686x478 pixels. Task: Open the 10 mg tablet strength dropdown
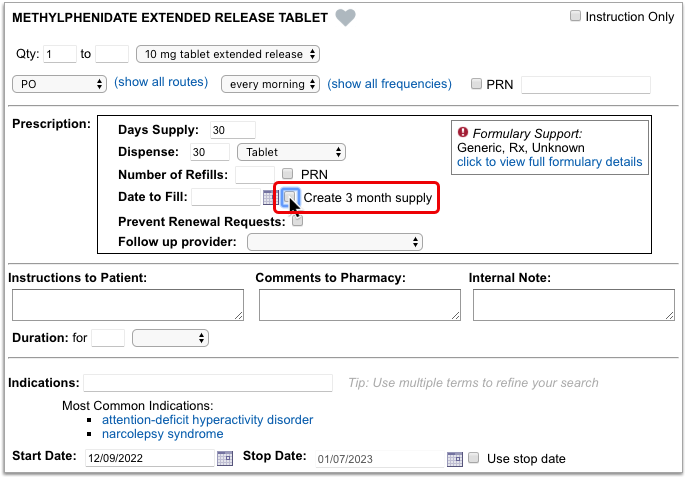click(228, 54)
